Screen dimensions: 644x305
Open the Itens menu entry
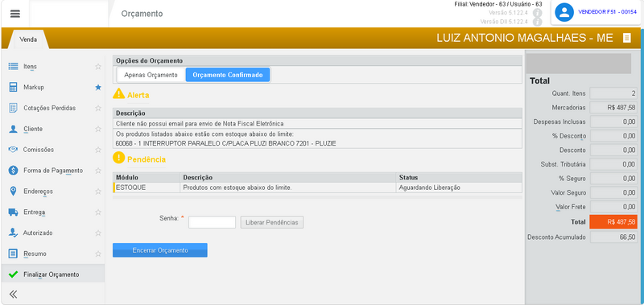(x=30, y=67)
